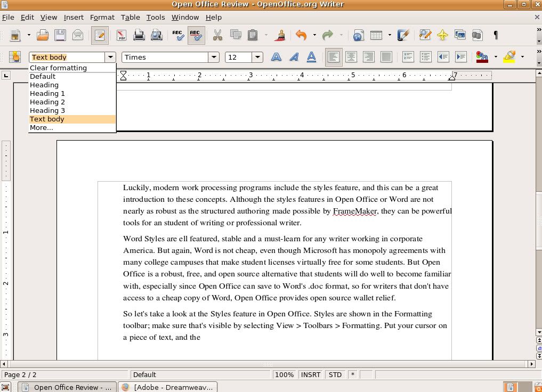Toggle nonprinting characters pilcrow
The height and width of the screenshot is (392, 542).
(x=495, y=35)
